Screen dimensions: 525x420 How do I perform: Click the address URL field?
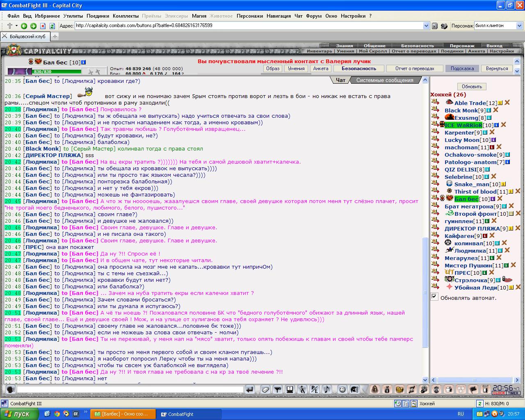(249, 25)
